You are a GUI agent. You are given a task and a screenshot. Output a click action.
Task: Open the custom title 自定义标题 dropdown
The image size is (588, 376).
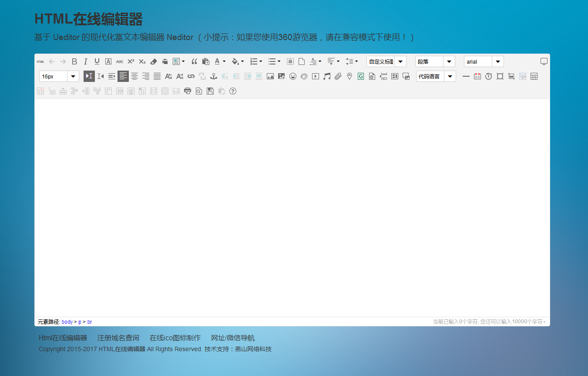[386, 61]
